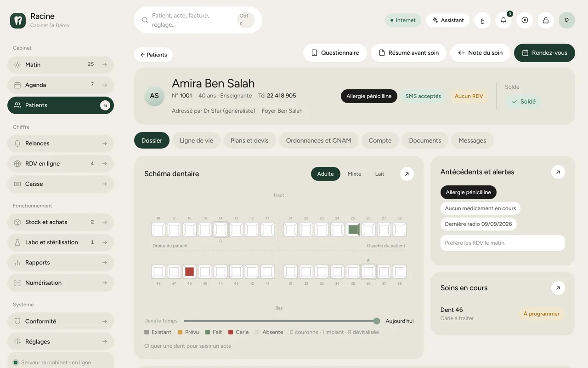Click the À programmer badge
Screen dimensions: 588x368
tap(541, 314)
